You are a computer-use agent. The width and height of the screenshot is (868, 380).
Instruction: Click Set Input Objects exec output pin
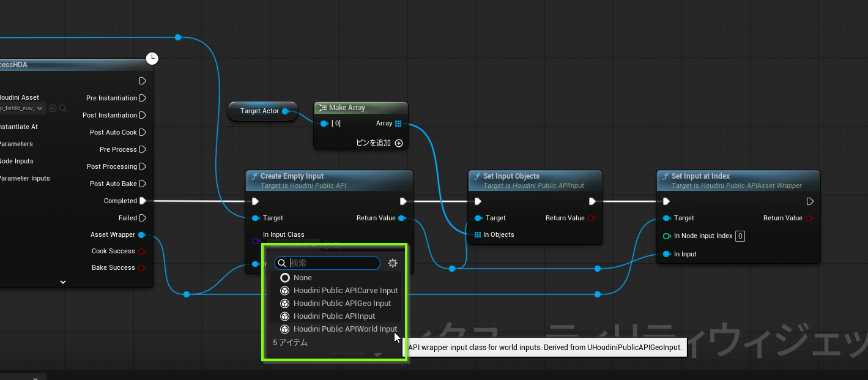pyautogui.click(x=592, y=201)
